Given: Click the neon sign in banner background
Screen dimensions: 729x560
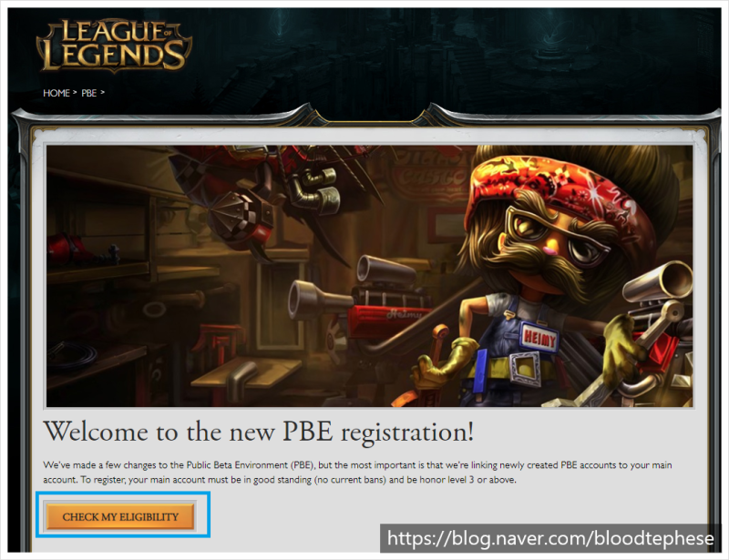Looking at the screenshot, I should tap(430, 172).
